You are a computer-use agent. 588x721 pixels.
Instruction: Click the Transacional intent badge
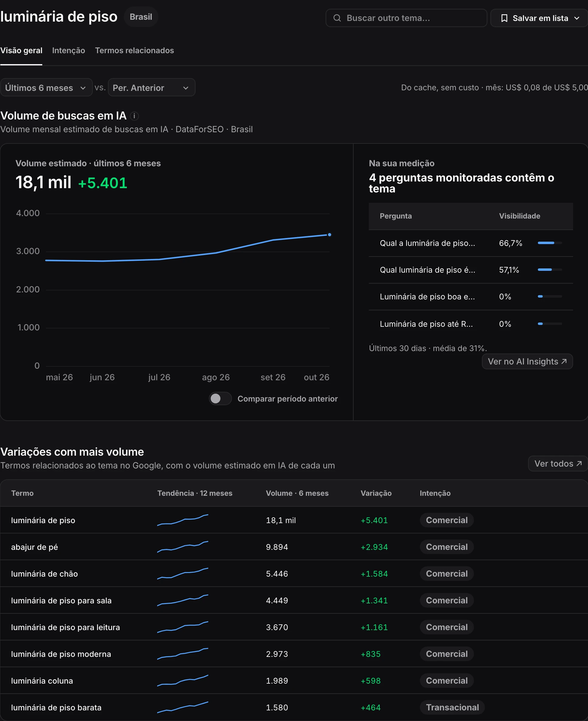tap(452, 707)
